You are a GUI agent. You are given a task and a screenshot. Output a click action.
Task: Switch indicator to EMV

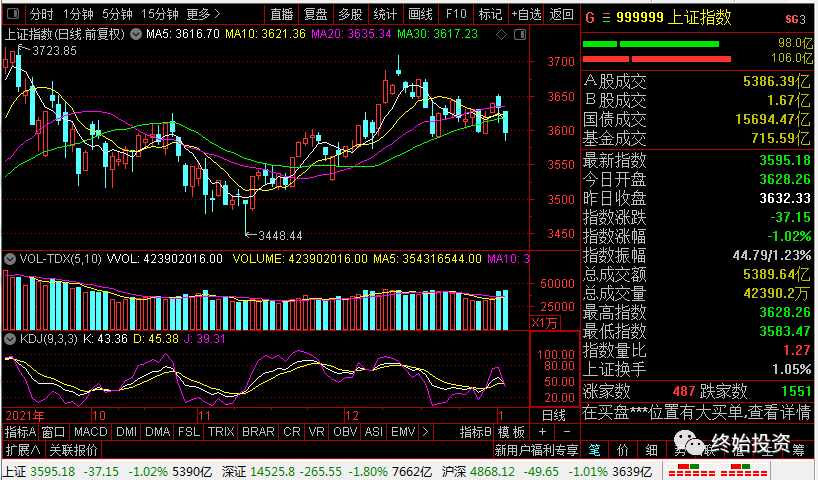click(x=403, y=432)
